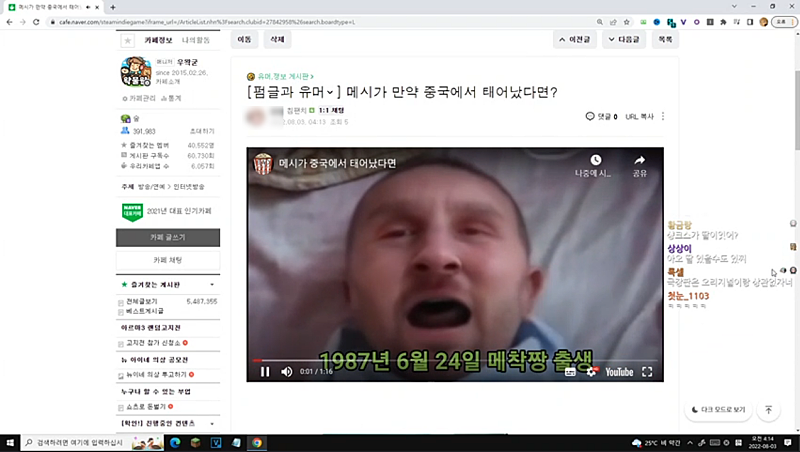Image resolution: width=800 pixels, height=452 pixels.
Task: Open Chrome from the taskbar
Action: pos(257,443)
